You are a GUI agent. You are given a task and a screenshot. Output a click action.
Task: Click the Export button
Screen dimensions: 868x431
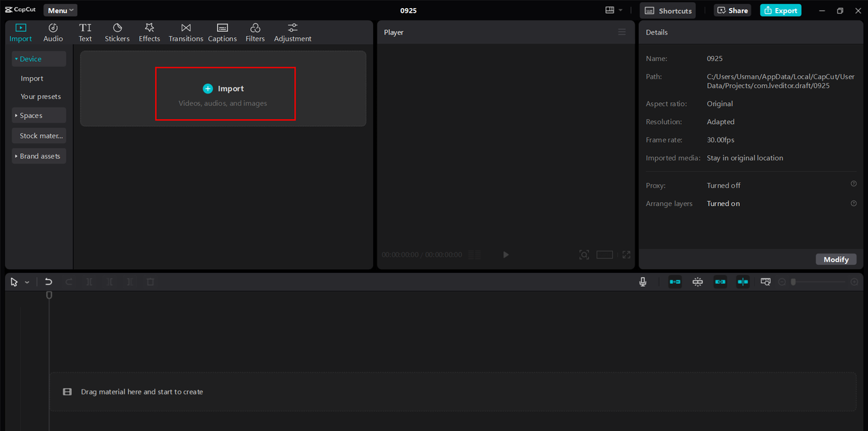(781, 10)
